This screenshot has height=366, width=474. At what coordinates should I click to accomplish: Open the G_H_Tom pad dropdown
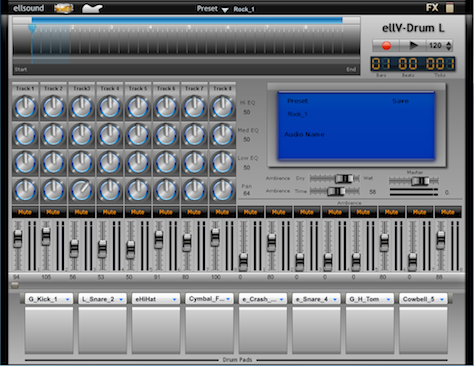click(x=370, y=299)
